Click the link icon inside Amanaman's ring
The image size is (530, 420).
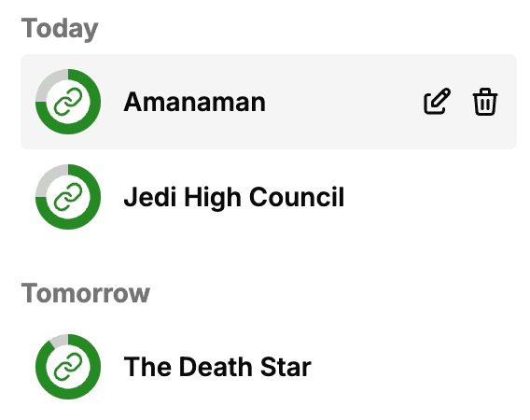(x=68, y=102)
